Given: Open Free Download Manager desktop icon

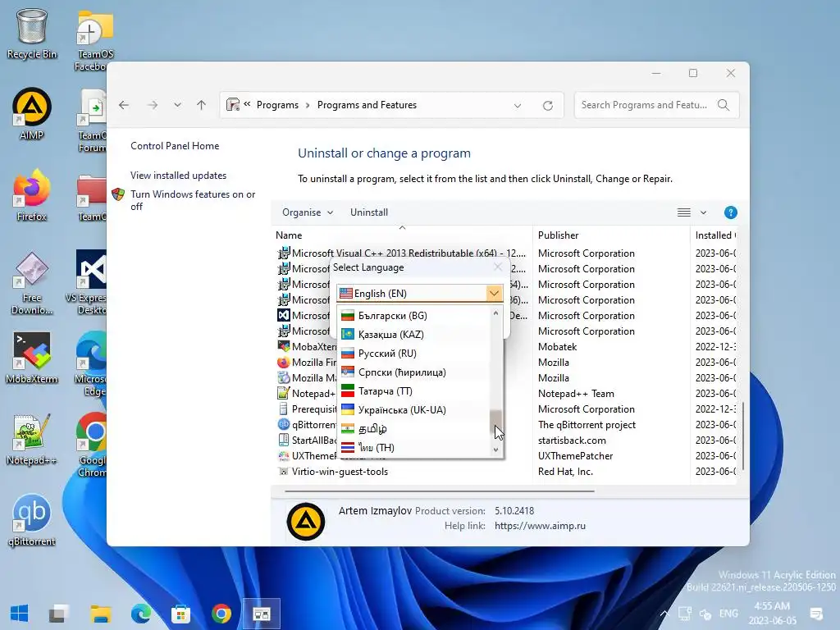Looking at the screenshot, I should point(32,283).
